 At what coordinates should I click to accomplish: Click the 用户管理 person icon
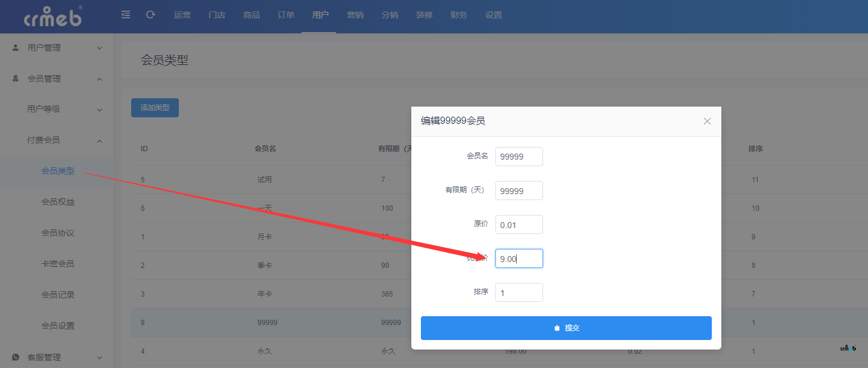pos(15,48)
